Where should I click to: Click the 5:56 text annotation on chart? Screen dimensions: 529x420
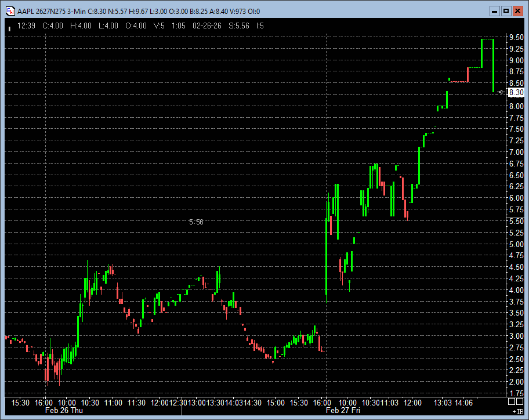click(x=196, y=222)
